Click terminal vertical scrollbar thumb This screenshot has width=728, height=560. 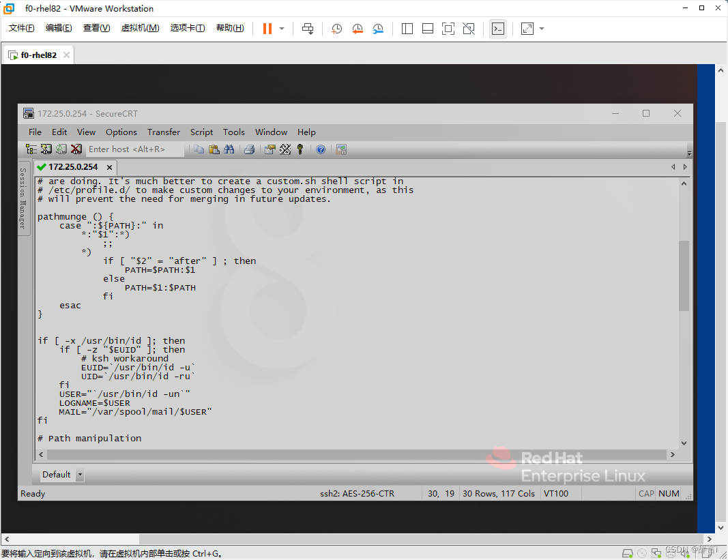click(x=684, y=276)
